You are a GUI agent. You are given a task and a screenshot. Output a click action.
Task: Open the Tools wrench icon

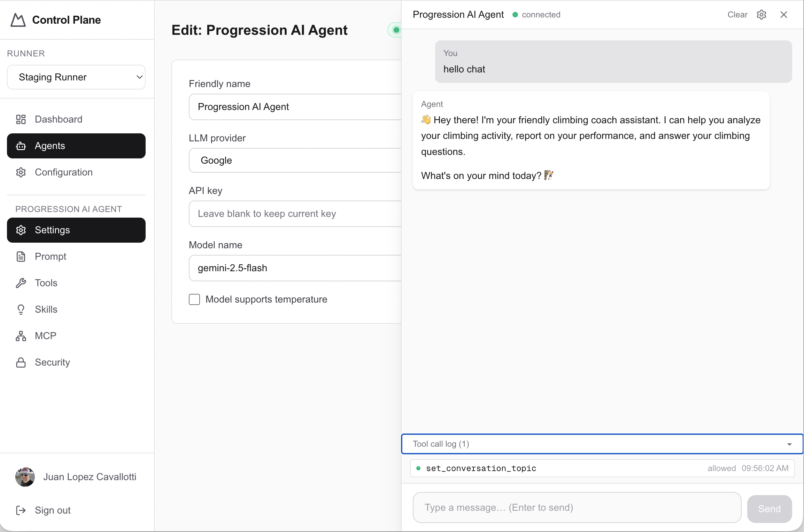tap(21, 283)
